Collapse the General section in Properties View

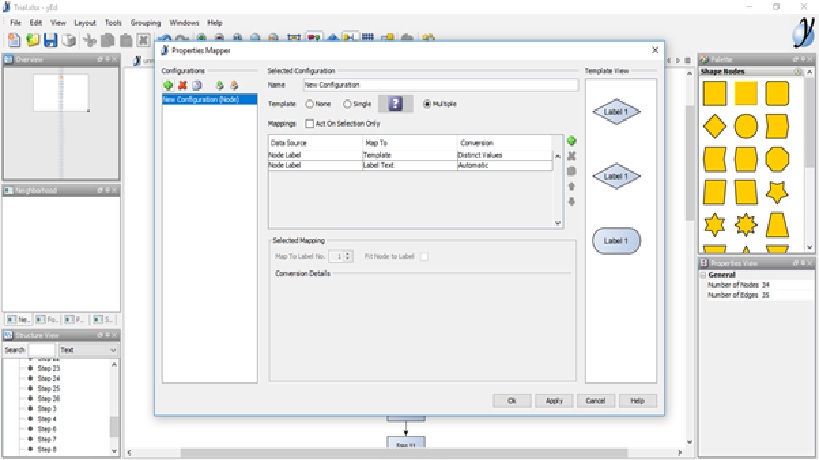point(704,275)
